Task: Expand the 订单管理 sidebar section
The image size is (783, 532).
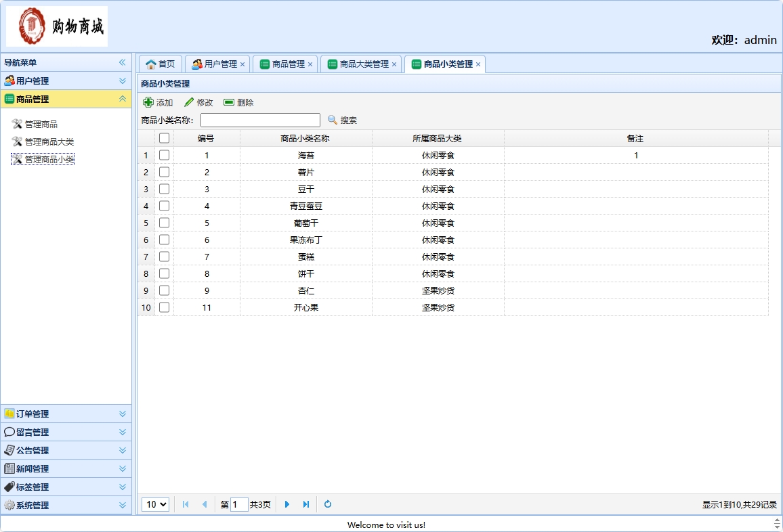Action: pos(66,413)
